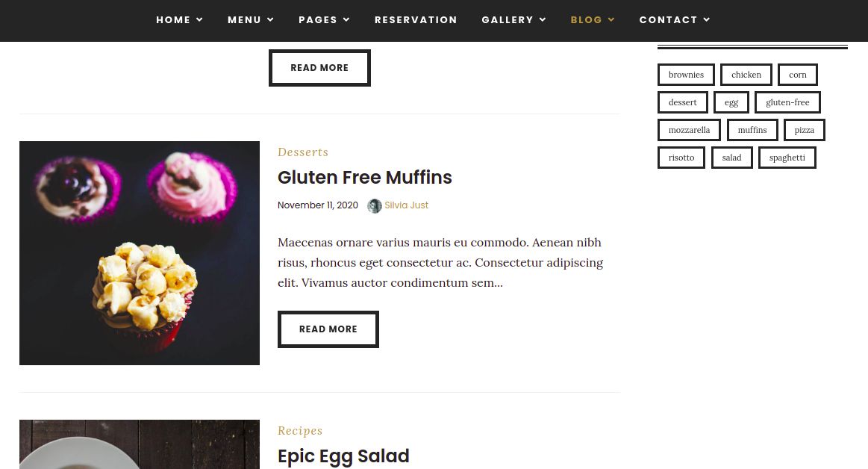
Task: Open the Pages dropdown arrow
Action: click(x=346, y=20)
